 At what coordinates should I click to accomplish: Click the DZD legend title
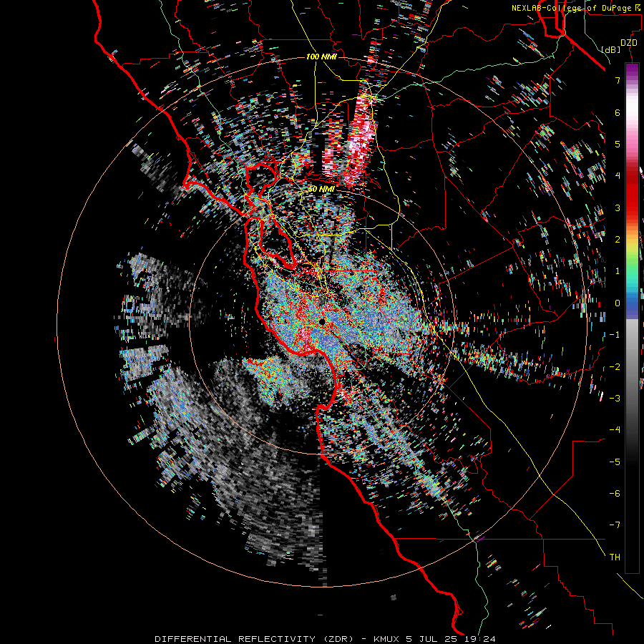(628, 43)
